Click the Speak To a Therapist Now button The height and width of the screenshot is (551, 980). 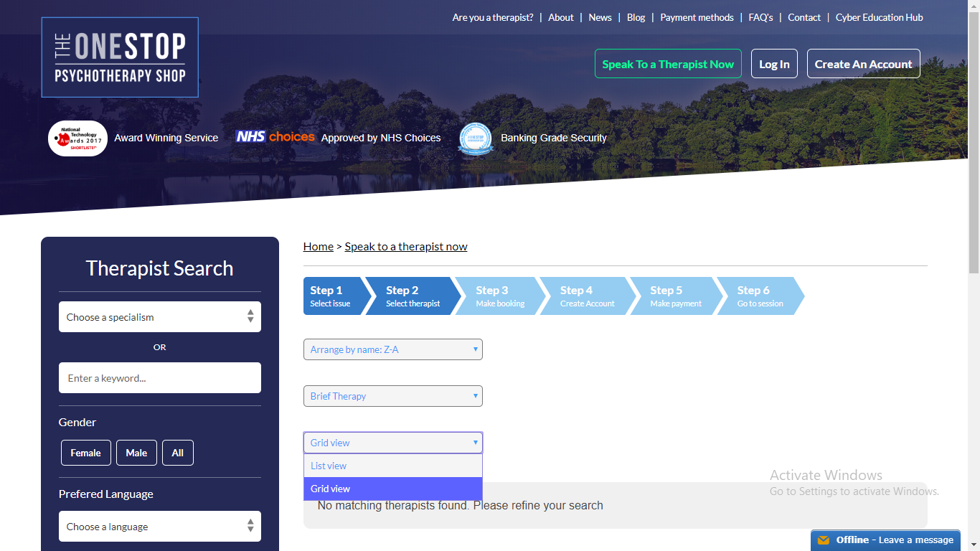tap(667, 64)
